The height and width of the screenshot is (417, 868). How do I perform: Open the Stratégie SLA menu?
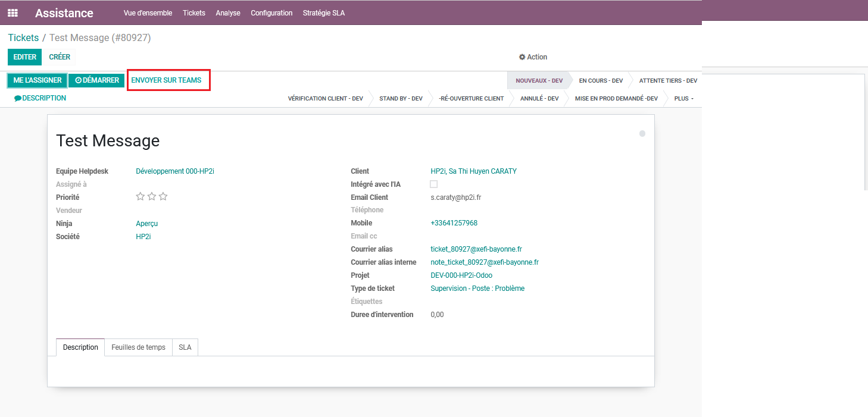click(323, 13)
